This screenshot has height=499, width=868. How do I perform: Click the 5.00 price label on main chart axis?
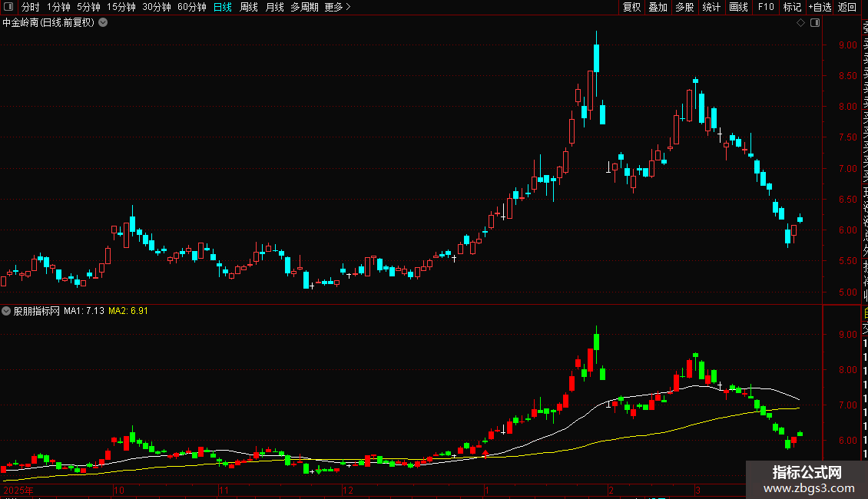pyautogui.click(x=847, y=292)
